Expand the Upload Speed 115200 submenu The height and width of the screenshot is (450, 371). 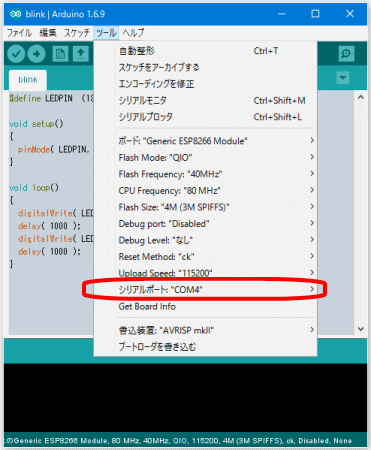coord(205,273)
